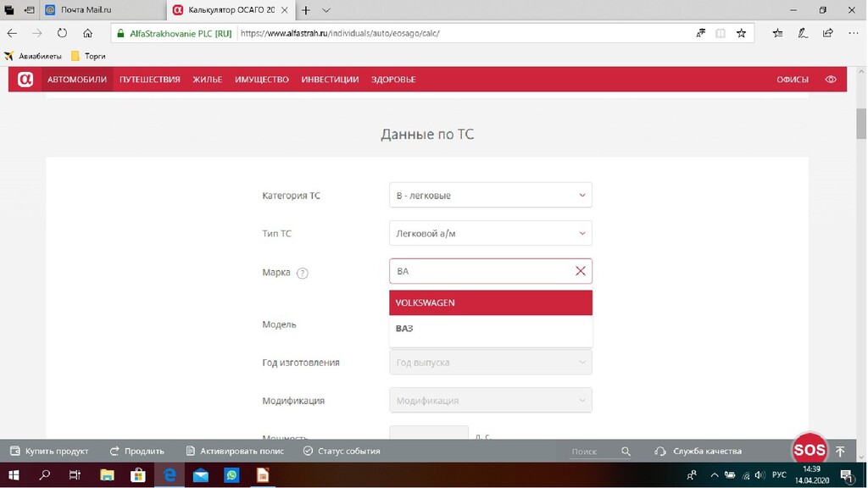Viewport: 868px width, 488px height.
Task: Click the red SOS button
Action: coord(809,449)
